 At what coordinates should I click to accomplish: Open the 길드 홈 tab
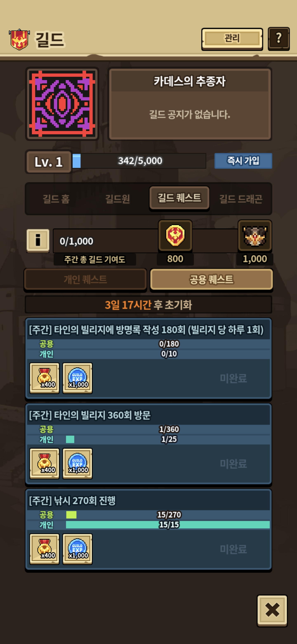[56, 199]
